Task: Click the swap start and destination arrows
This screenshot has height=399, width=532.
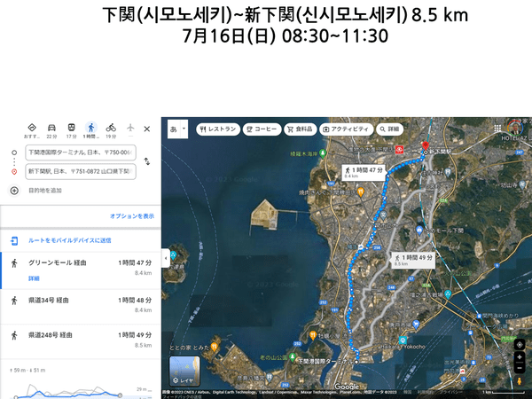Action: pyautogui.click(x=147, y=161)
